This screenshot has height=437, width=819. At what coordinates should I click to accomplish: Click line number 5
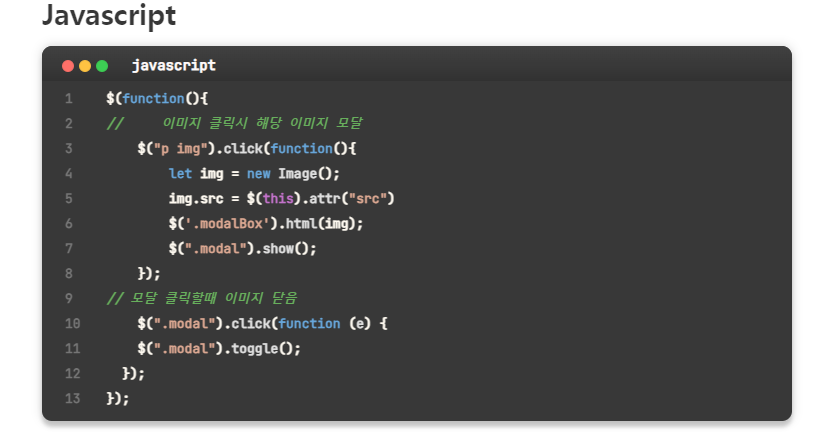point(68,199)
